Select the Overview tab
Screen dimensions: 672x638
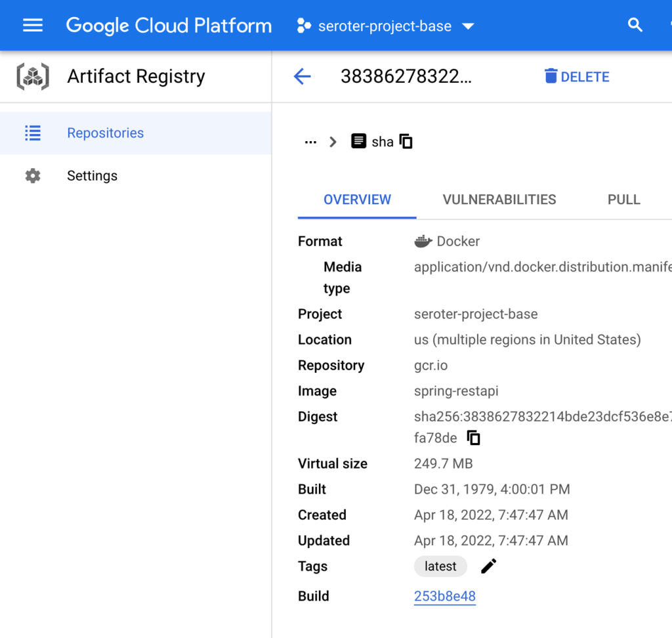(357, 200)
